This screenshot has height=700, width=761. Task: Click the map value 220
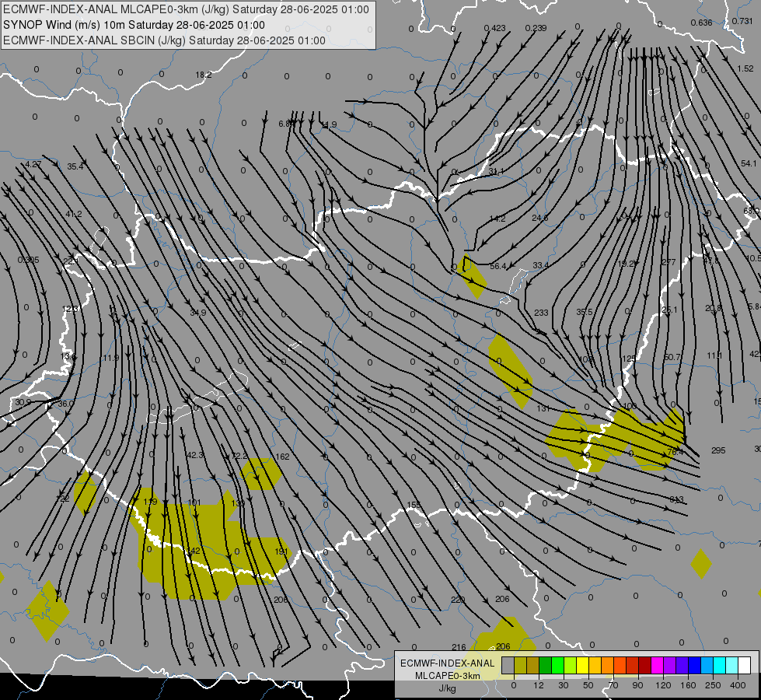458,600
